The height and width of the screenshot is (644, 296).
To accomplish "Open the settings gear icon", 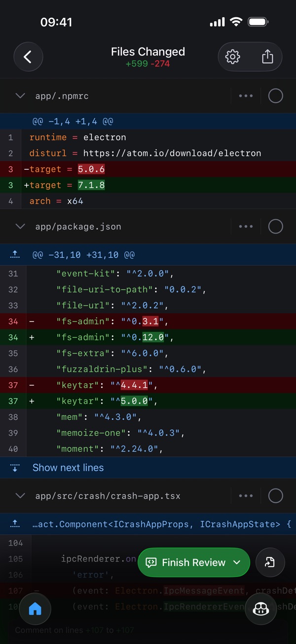I will (233, 57).
